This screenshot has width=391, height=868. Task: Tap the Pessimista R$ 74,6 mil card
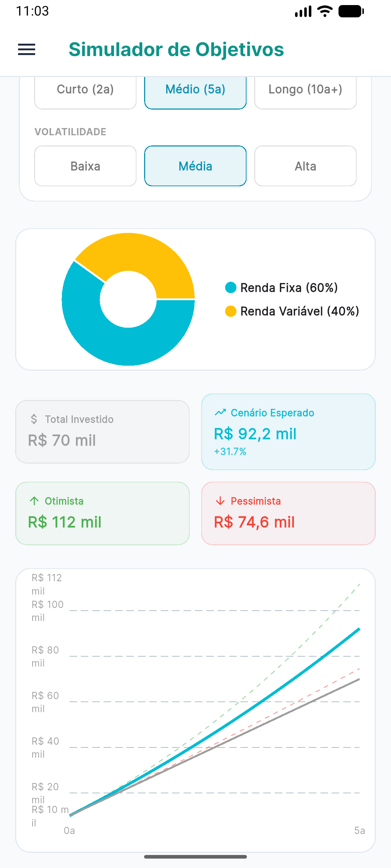coord(288,513)
